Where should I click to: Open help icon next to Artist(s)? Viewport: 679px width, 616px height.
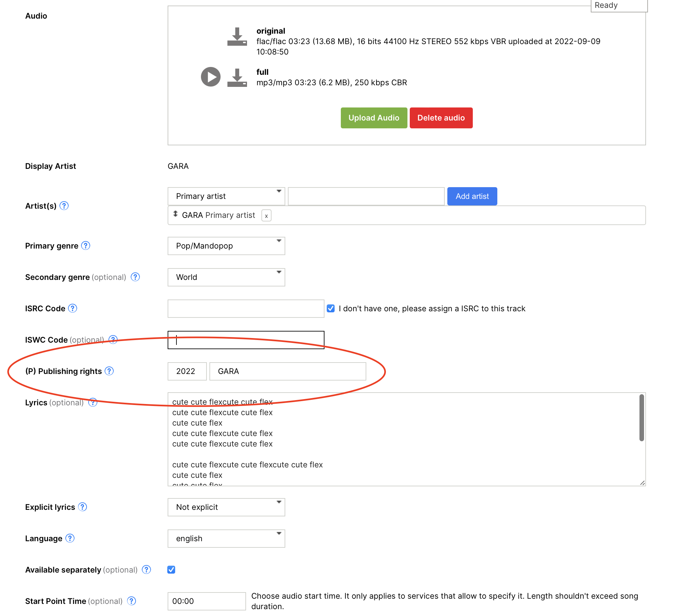64,206
